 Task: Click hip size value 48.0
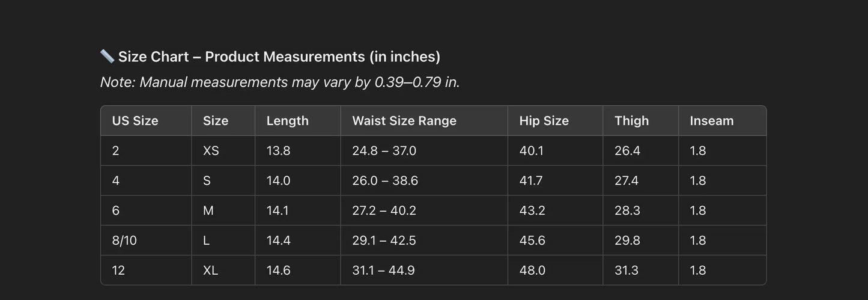(x=532, y=271)
